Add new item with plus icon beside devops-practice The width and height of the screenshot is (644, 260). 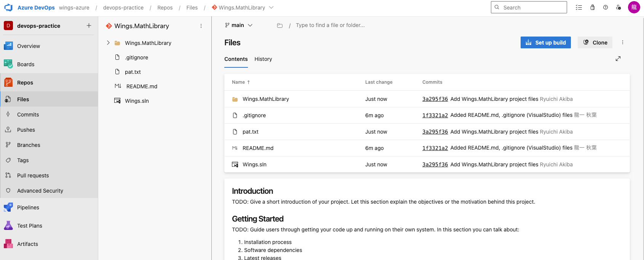click(x=89, y=26)
